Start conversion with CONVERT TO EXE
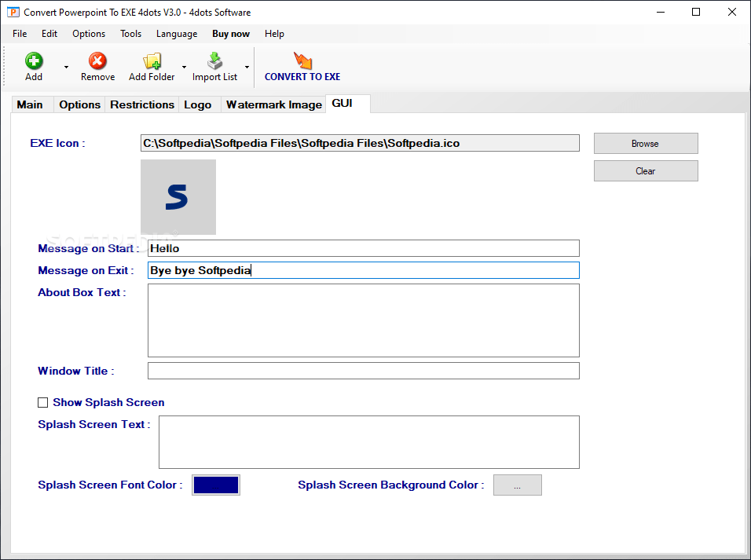This screenshot has width=751, height=560. click(302, 67)
